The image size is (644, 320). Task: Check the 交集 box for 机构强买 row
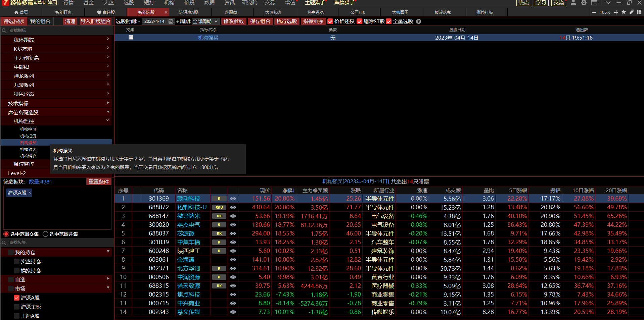[131, 38]
